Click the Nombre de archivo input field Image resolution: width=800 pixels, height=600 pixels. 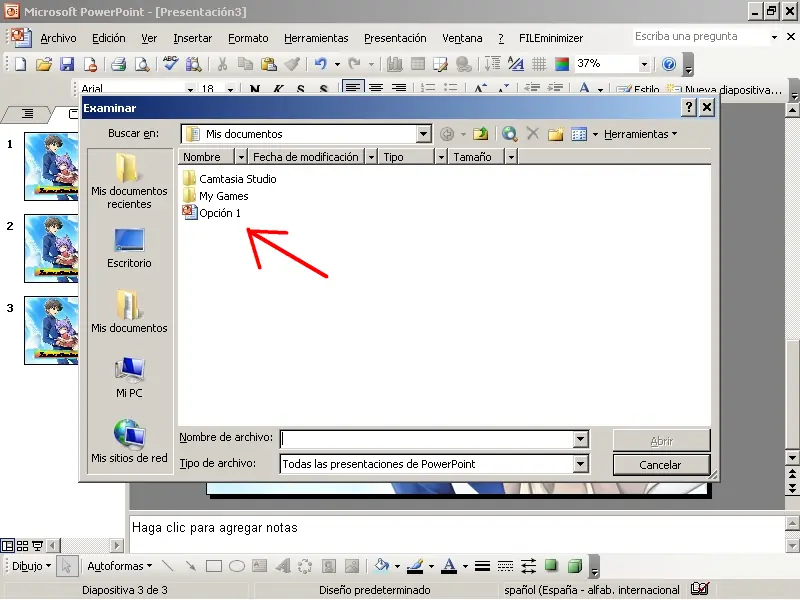(x=428, y=439)
